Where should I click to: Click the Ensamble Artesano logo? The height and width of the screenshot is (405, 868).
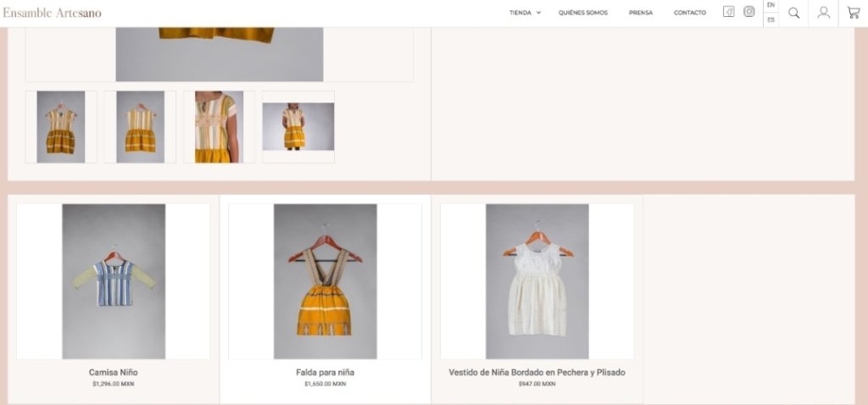pyautogui.click(x=52, y=13)
